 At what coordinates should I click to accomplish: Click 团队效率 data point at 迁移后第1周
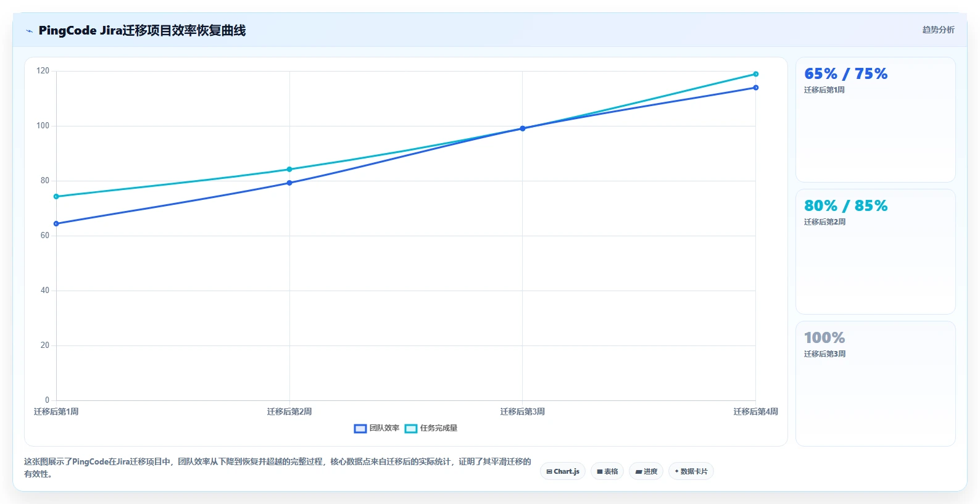coord(56,224)
